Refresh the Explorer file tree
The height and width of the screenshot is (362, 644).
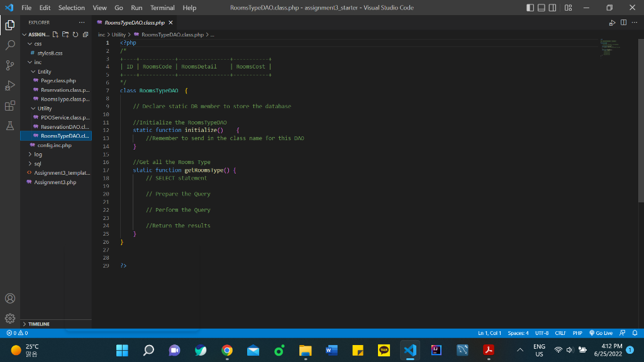[x=75, y=35]
